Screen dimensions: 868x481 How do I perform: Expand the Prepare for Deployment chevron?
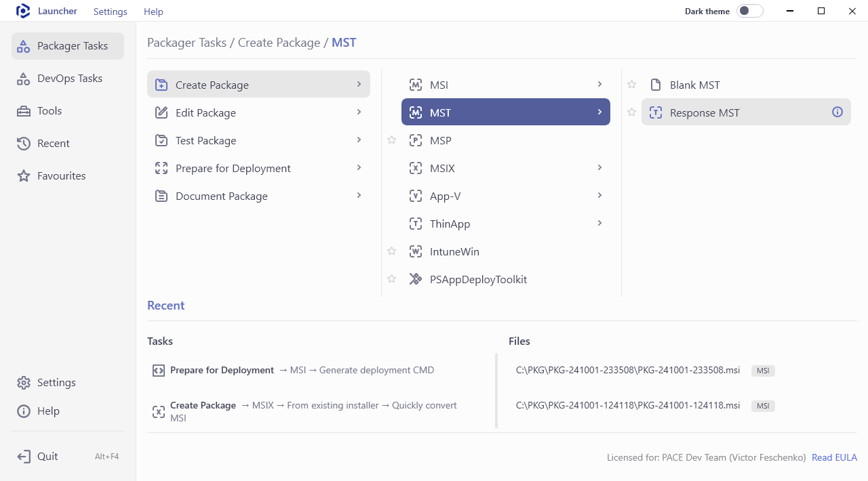click(359, 167)
